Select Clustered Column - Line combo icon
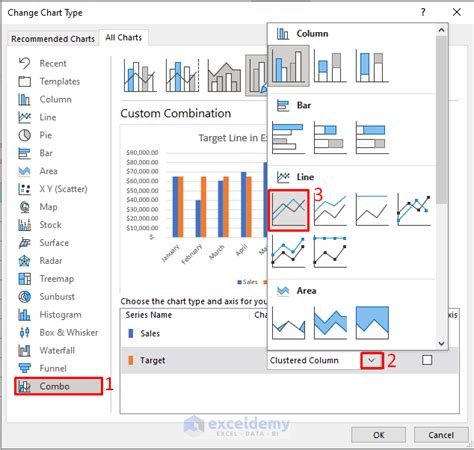Screen dimensions: 474x450 140,75
